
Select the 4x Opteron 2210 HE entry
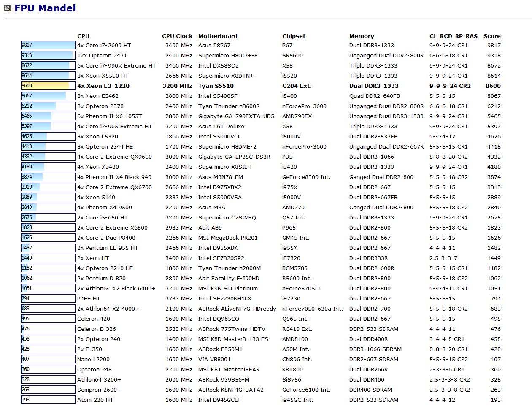[105, 268]
